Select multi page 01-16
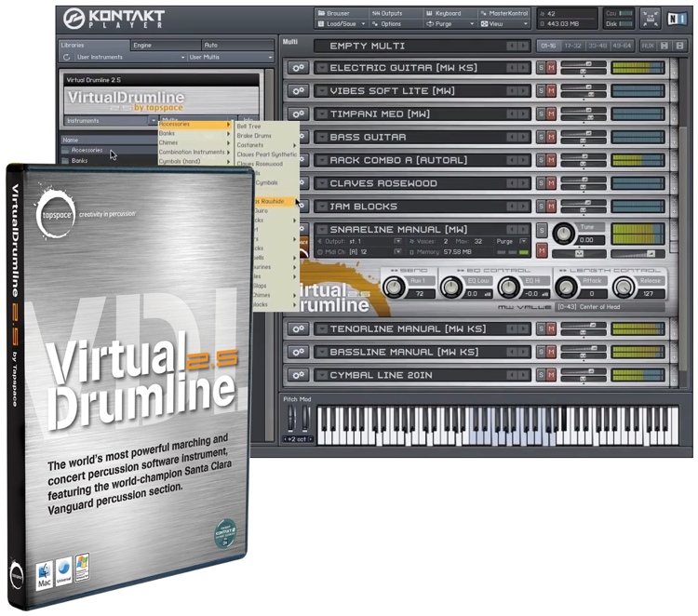698x616 pixels. (548, 46)
